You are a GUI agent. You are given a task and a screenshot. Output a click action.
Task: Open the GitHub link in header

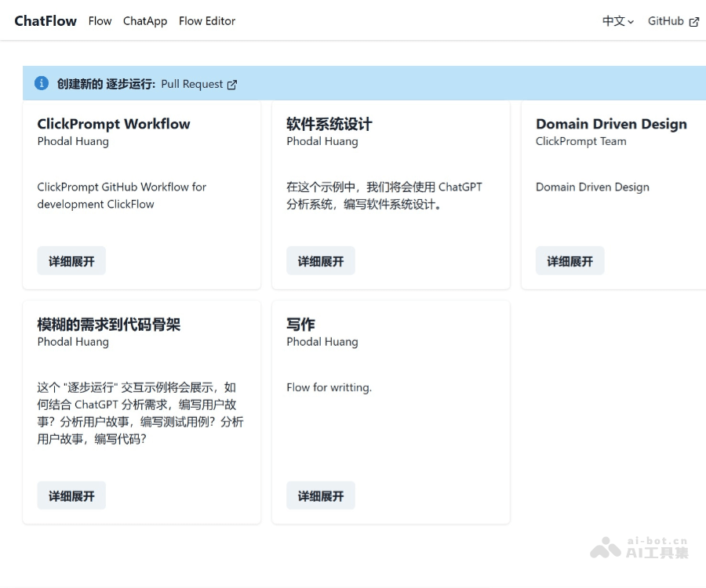pyautogui.click(x=666, y=21)
